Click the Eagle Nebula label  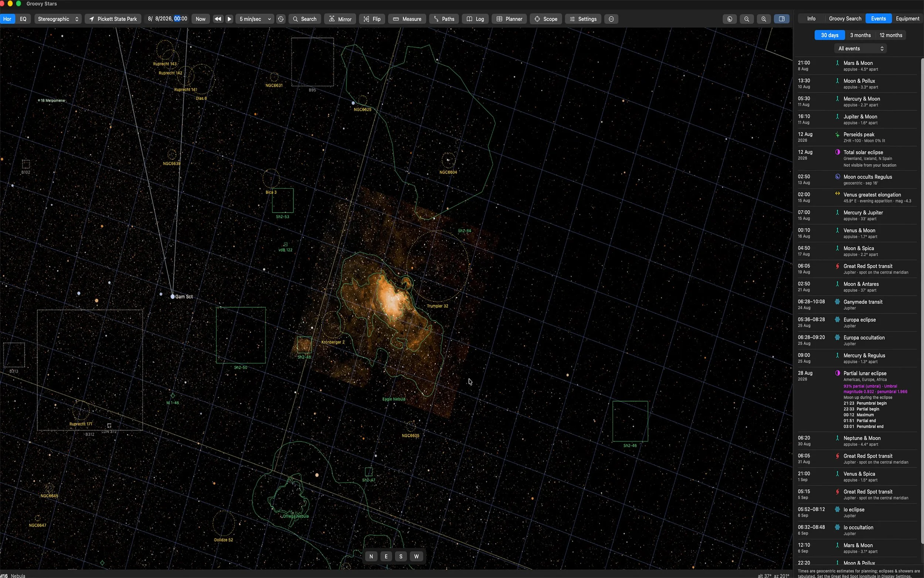click(x=394, y=399)
